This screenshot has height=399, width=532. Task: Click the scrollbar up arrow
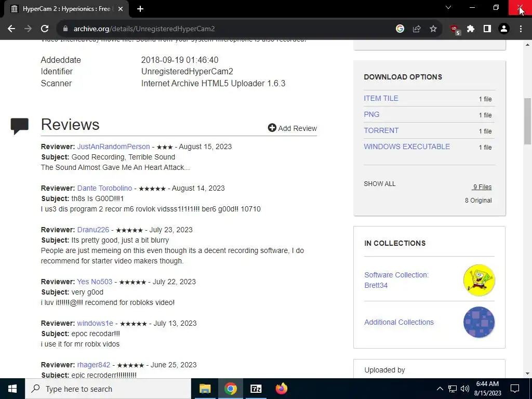tap(527, 45)
